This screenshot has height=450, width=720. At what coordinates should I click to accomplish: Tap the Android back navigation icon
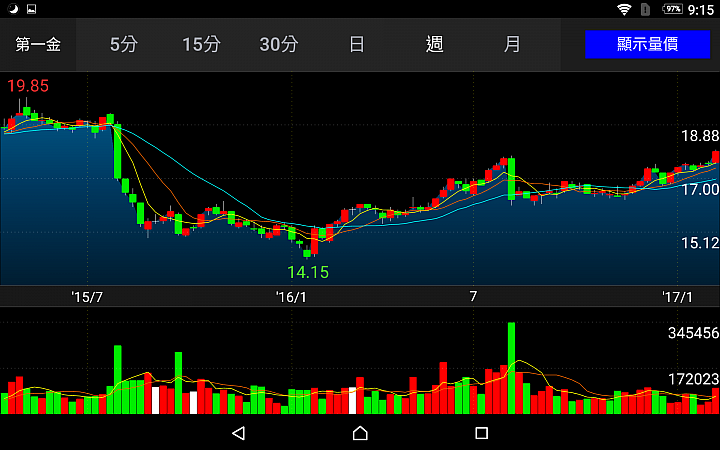(x=239, y=433)
